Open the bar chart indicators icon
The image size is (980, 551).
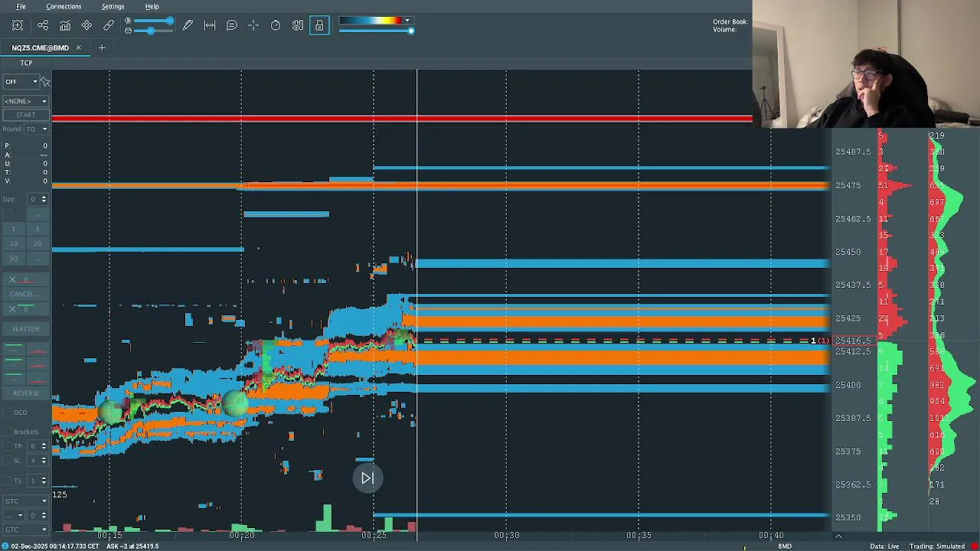65,25
